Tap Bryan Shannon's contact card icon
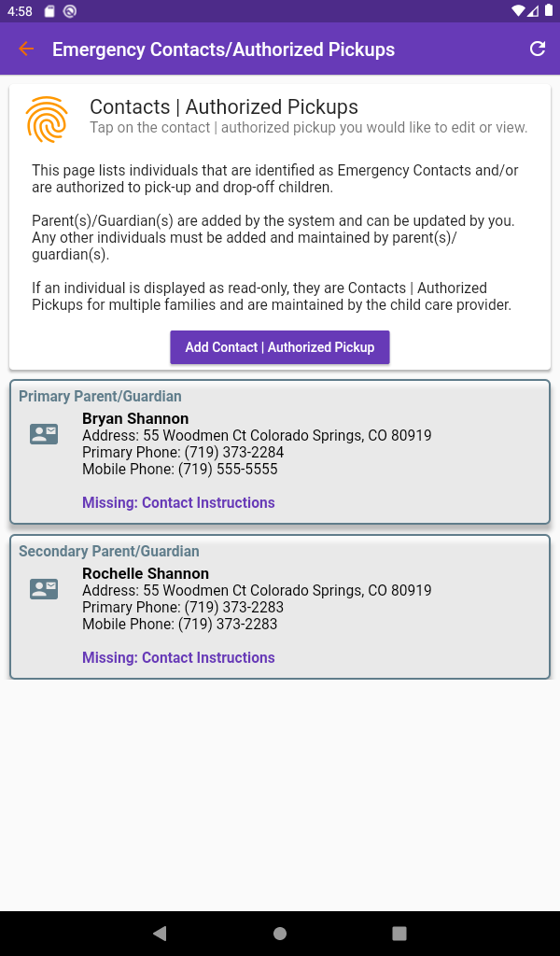The width and height of the screenshot is (560, 956). 44,433
